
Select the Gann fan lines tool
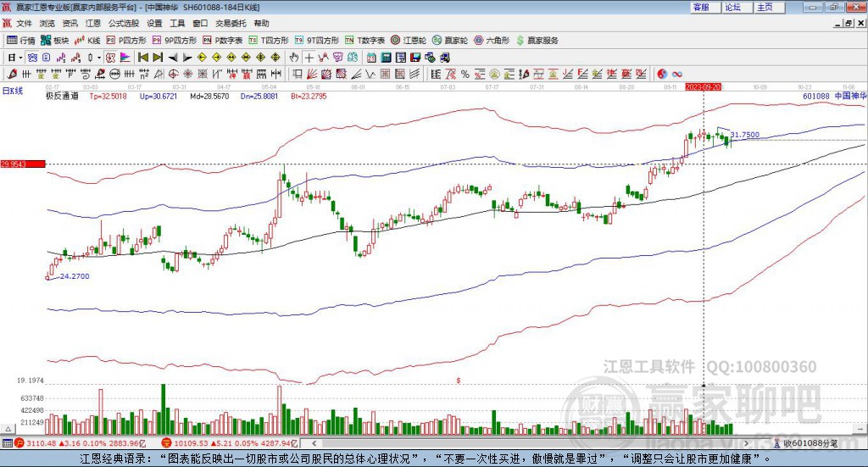(312, 74)
